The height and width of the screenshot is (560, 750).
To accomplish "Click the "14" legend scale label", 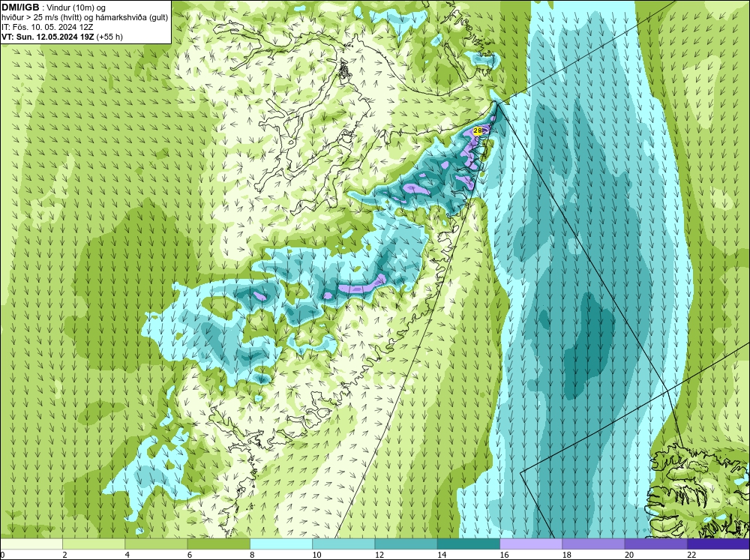I will pyautogui.click(x=442, y=555).
